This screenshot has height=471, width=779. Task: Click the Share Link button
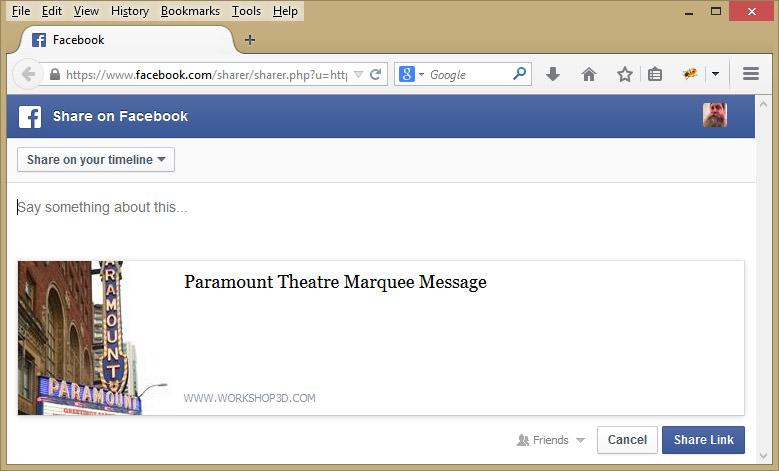703,440
